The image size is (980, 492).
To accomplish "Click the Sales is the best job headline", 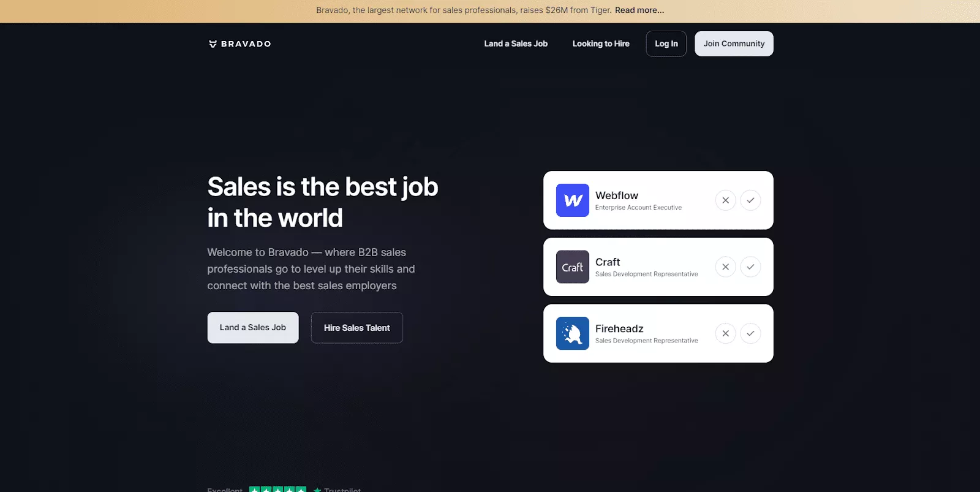I will (323, 202).
